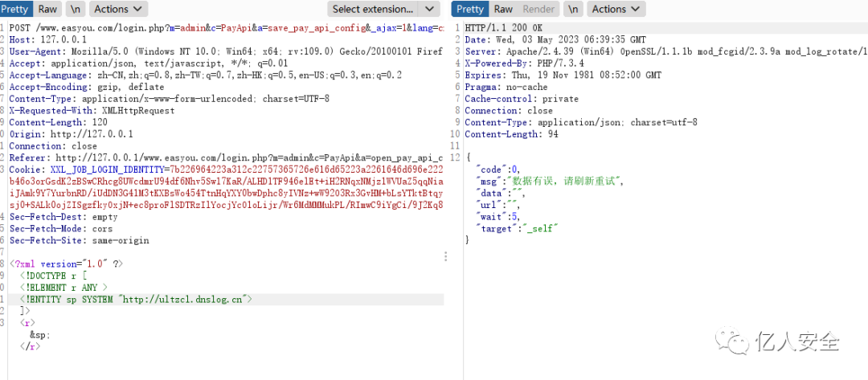Click the "target":"_self" JSON field
This screenshot has height=380, width=868.
517,229
